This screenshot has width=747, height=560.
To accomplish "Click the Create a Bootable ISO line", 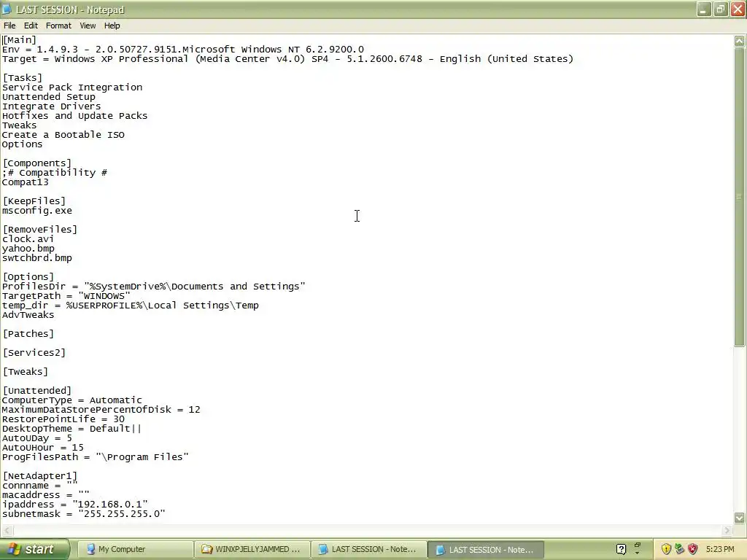I will click(x=63, y=135).
